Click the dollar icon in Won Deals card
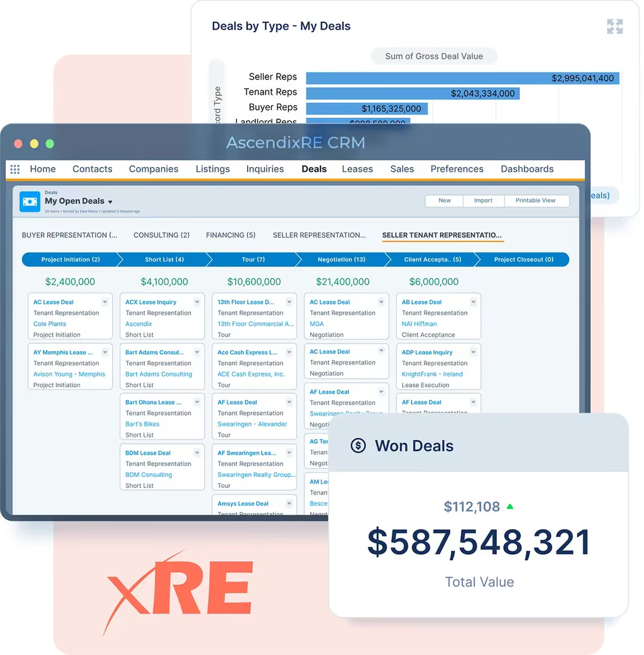The width and height of the screenshot is (644, 655). point(358,446)
